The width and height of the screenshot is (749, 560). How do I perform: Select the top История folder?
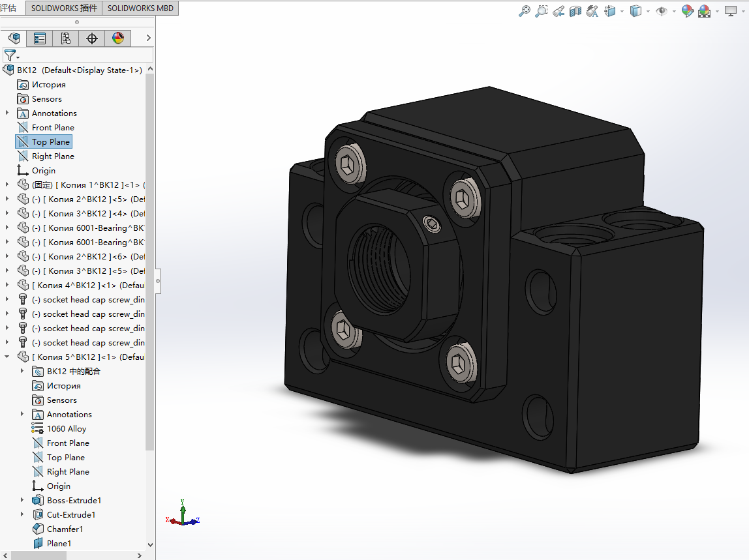[49, 85]
